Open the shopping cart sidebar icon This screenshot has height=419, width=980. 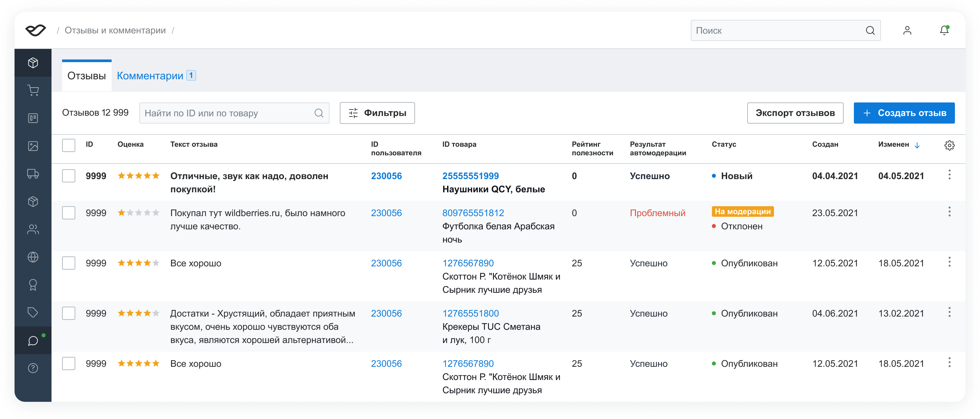33,91
